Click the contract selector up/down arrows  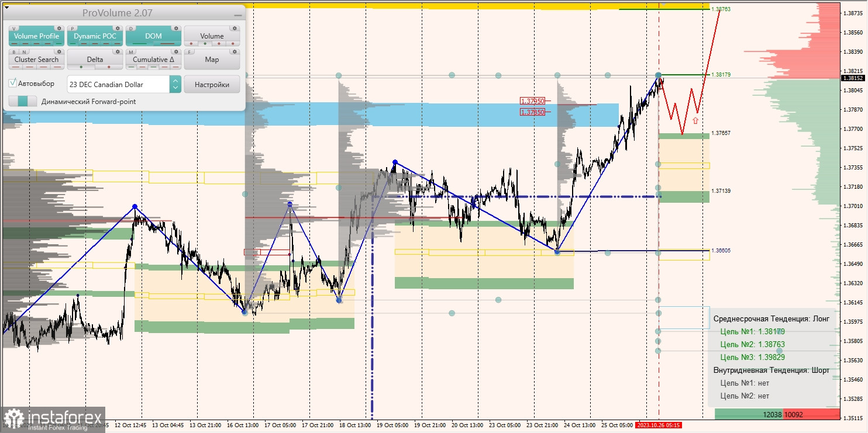pyautogui.click(x=175, y=84)
